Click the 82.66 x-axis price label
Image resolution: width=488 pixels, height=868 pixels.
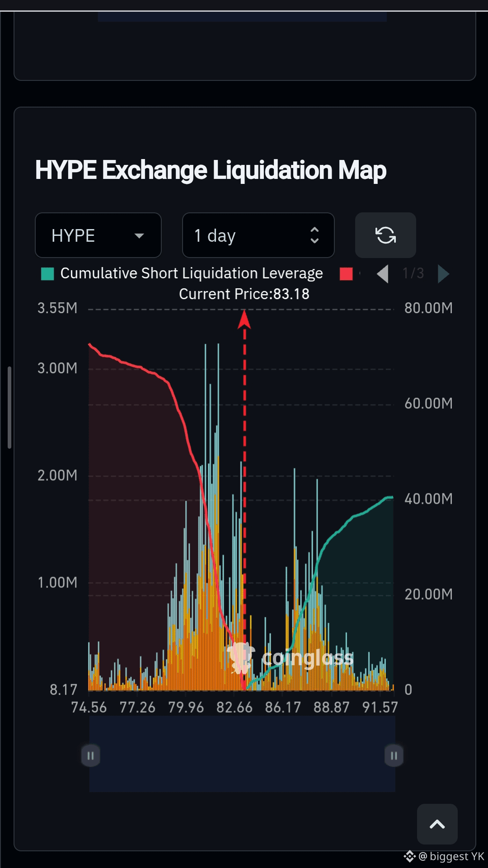tap(235, 707)
